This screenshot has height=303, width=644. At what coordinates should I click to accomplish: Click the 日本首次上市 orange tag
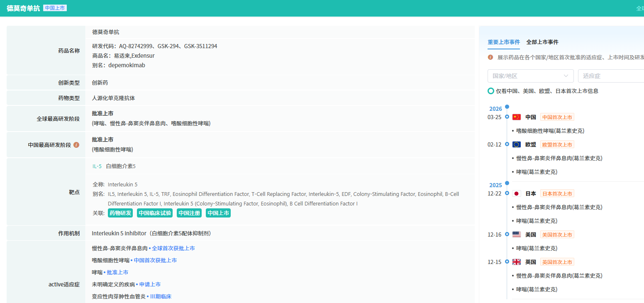pyautogui.click(x=557, y=193)
